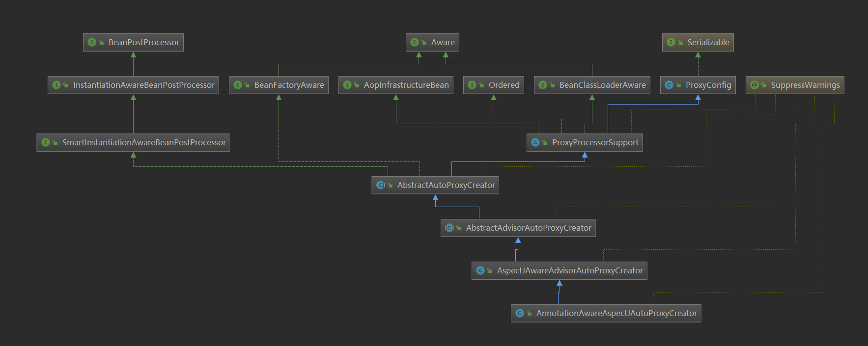Click the public visibility lock icon on AopInfrastructureBean
The height and width of the screenshot is (346, 868).
click(357, 85)
